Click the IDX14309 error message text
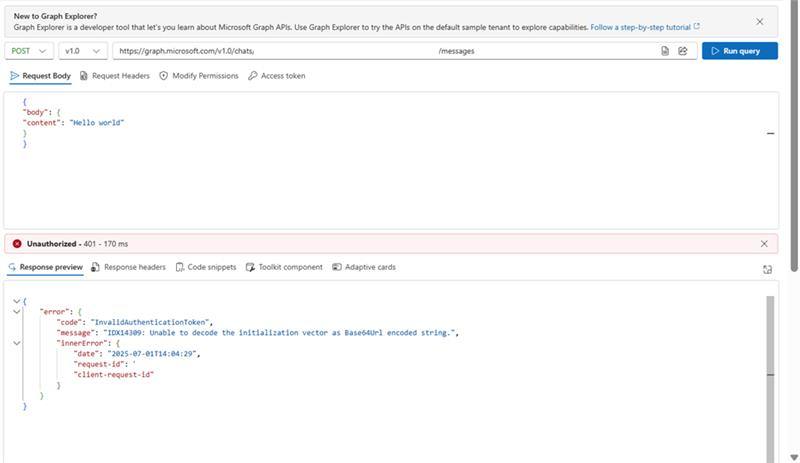The image size is (800, 463). coord(279,333)
